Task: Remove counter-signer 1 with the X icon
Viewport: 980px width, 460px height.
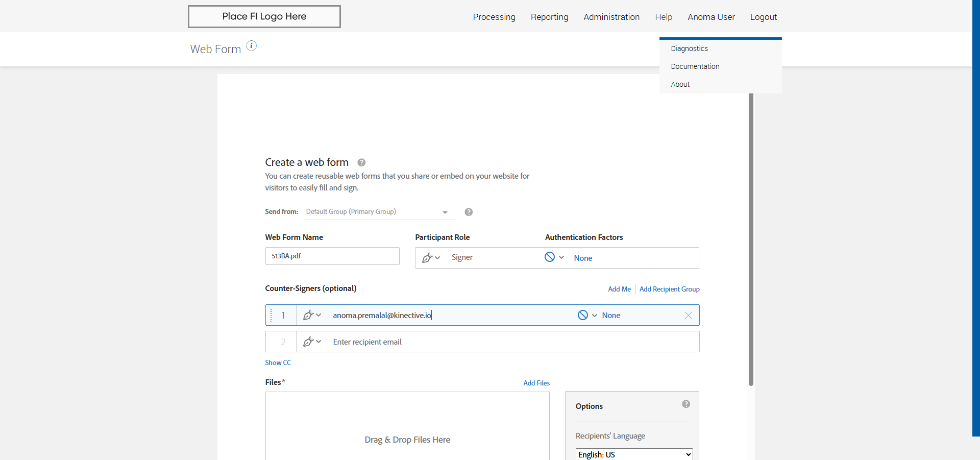Action: (688, 316)
